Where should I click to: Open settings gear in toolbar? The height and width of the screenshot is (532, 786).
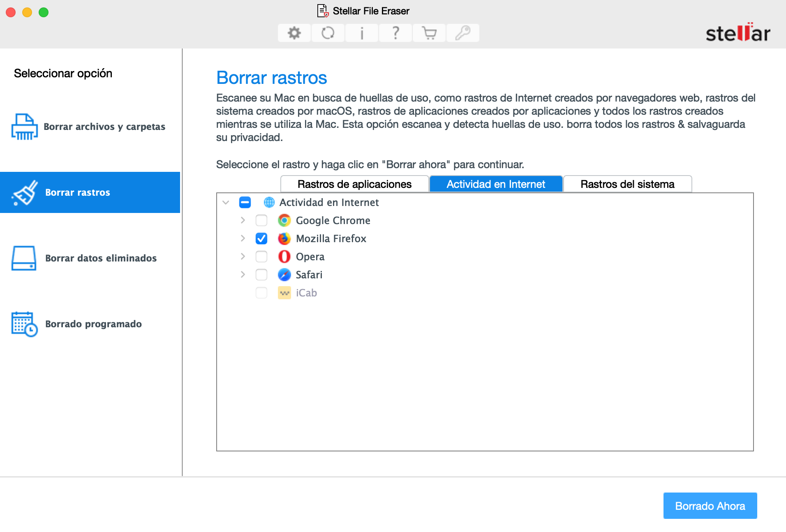294,33
